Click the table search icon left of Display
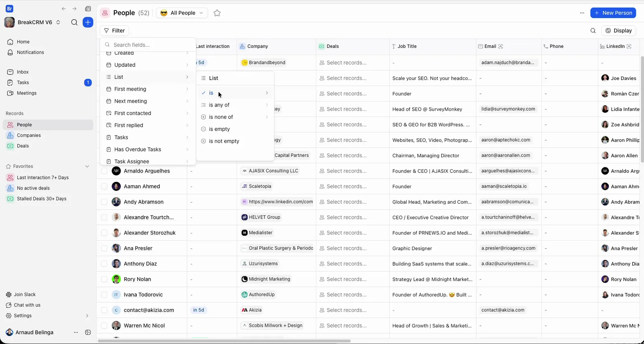Image resolution: width=644 pixels, height=344 pixels. [x=593, y=31]
